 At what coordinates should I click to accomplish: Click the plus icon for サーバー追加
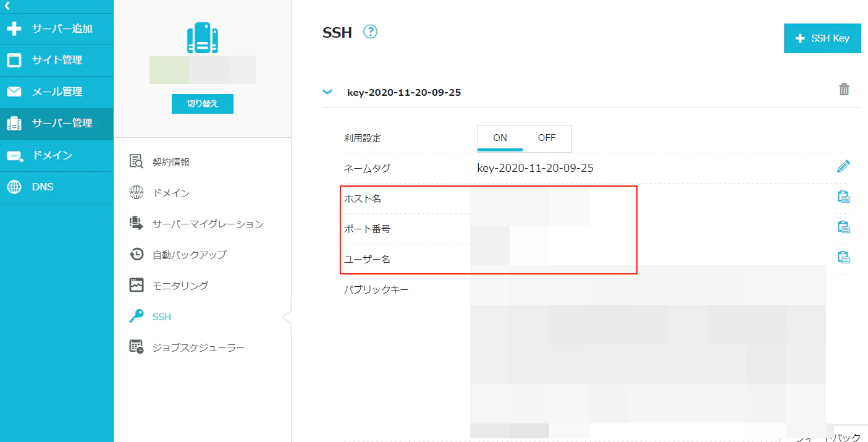click(x=14, y=29)
